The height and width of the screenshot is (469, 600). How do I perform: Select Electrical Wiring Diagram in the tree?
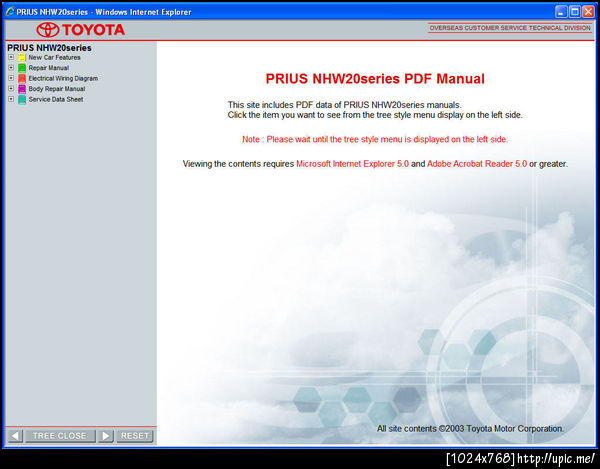(63, 78)
